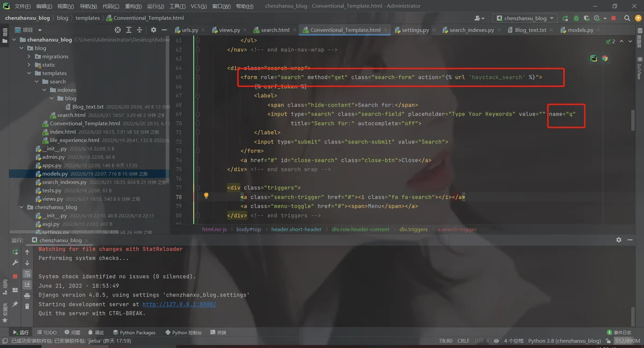The width and height of the screenshot is (644, 348).
Task: Click the 552/890M memory indicator
Action: [x=627, y=340]
